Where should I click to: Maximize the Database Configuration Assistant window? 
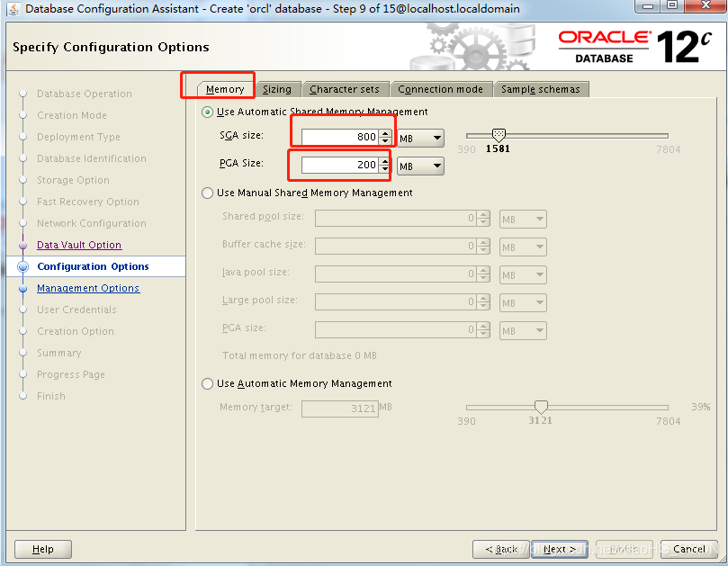tap(672, 5)
